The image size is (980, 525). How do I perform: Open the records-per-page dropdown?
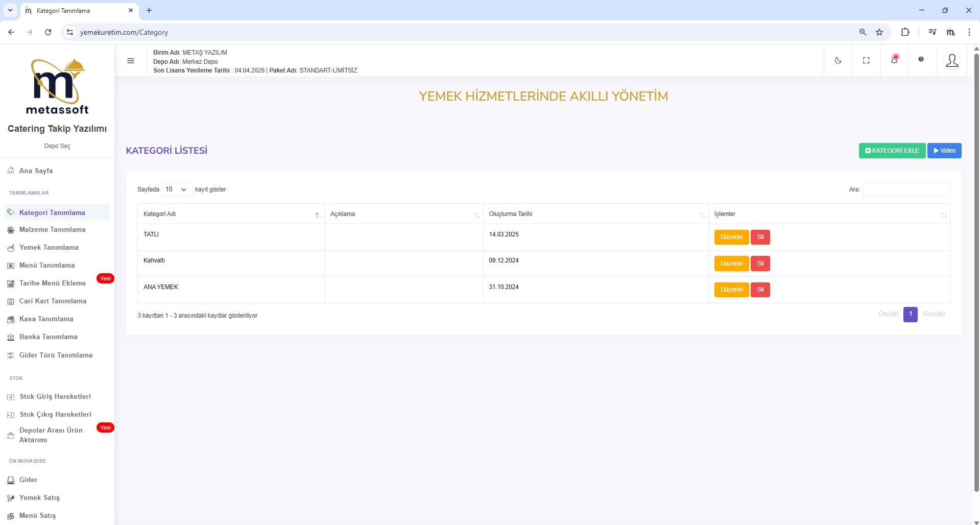coord(177,189)
